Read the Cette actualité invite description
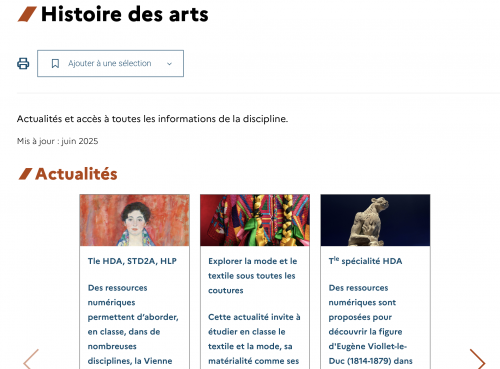Viewport: 500px width, 369px height. coord(254,339)
